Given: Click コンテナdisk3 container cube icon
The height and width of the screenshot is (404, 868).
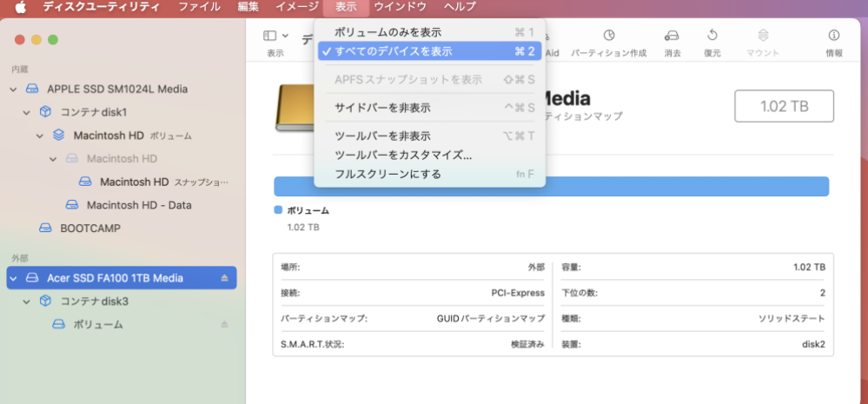Looking at the screenshot, I should [45, 301].
